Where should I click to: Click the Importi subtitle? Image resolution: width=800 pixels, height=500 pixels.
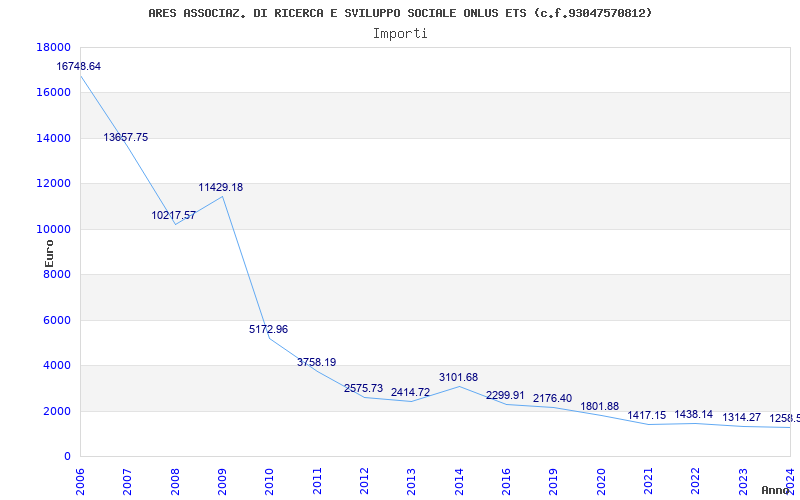(x=400, y=34)
